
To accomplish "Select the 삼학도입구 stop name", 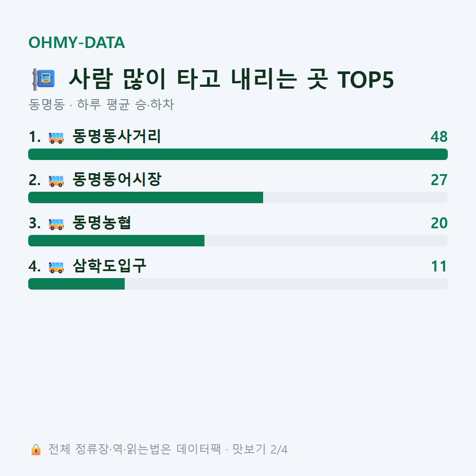I will click(x=109, y=266).
